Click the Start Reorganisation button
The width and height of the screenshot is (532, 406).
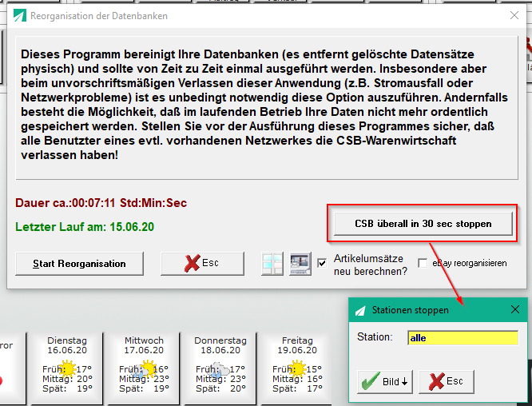pyautogui.click(x=79, y=264)
